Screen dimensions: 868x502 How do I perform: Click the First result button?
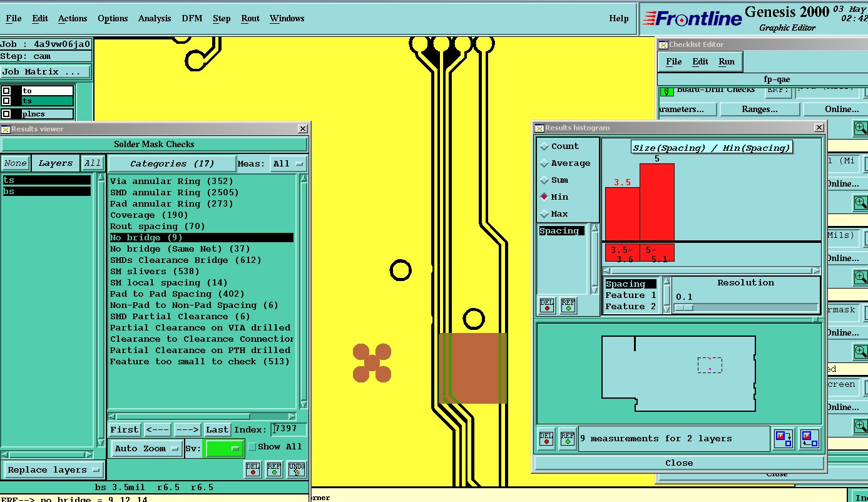(x=125, y=429)
